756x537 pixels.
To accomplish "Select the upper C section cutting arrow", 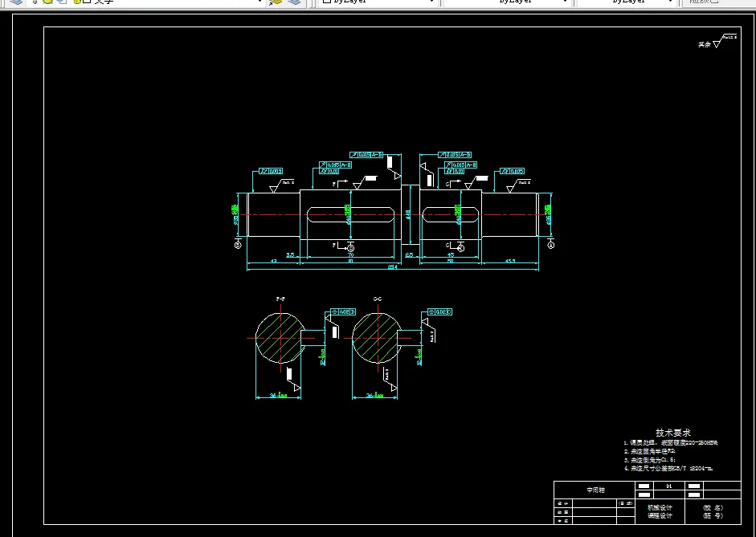I will coord(453,184).
